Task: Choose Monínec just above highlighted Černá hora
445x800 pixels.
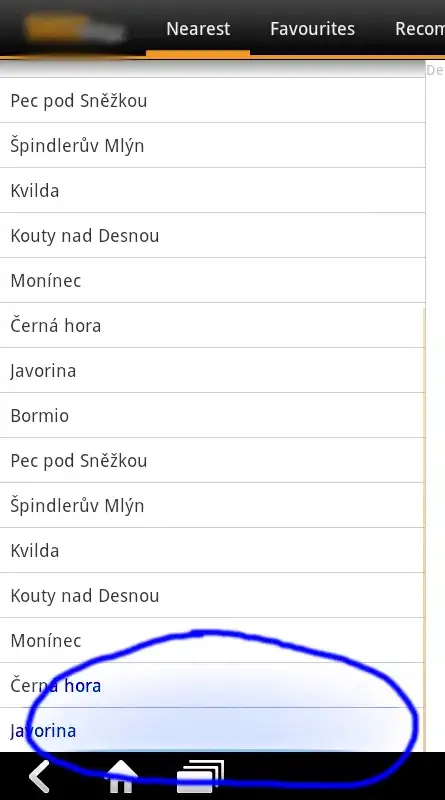Action: tap(212, 640)
